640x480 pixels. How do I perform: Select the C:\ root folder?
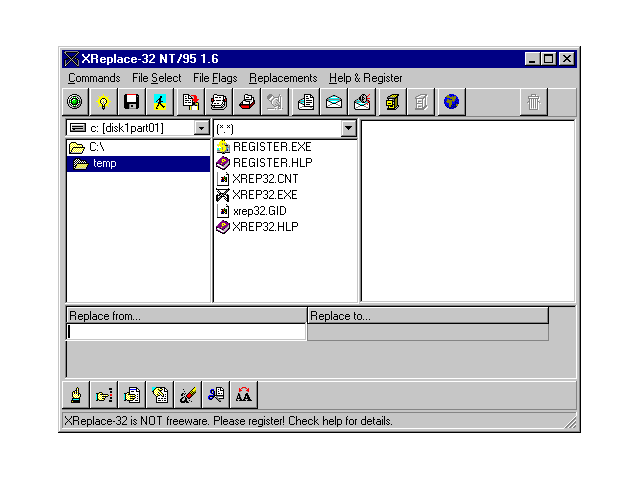(x=96, y=147)
